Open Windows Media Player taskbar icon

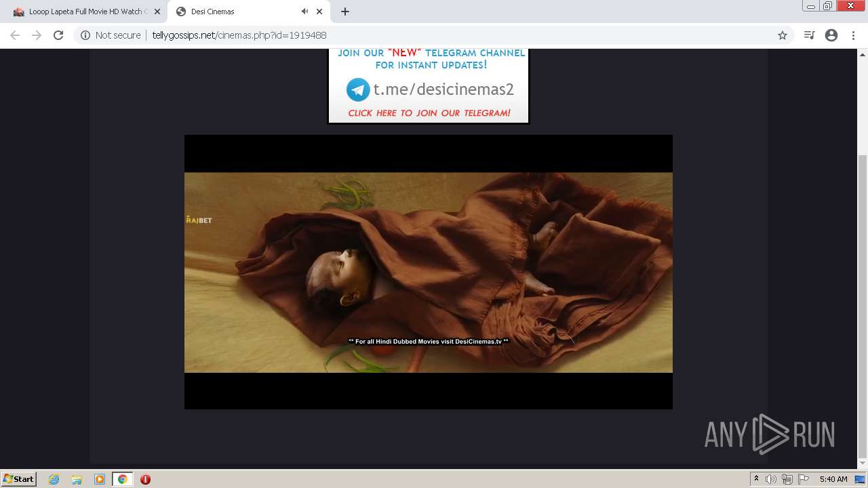[x=100, y=479]
